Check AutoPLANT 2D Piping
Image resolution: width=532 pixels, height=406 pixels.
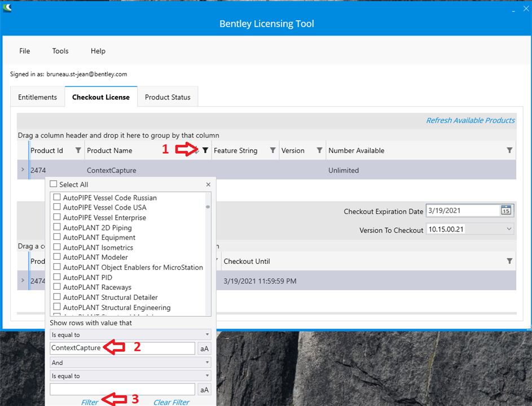point(57,227)
